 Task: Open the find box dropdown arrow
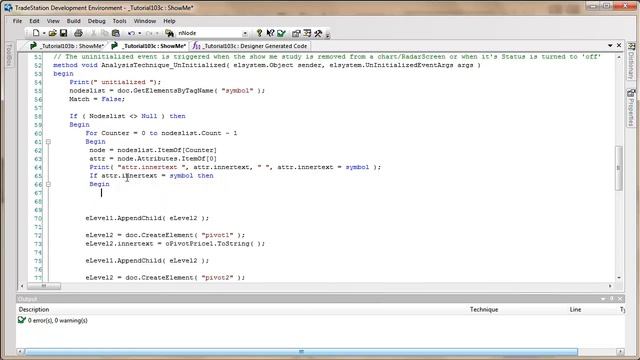(x=245, y=33)
